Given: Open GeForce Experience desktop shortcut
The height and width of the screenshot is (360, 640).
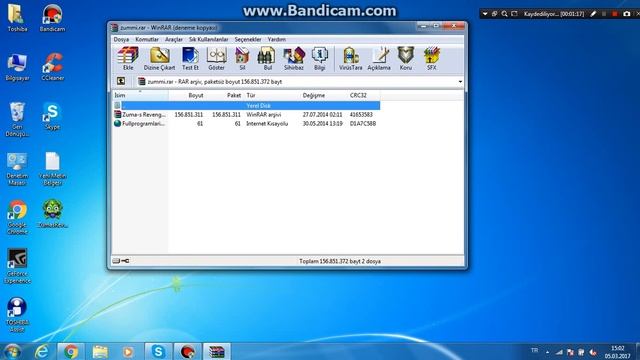Looking at the screenshot, I should click(x=17, y=266).
